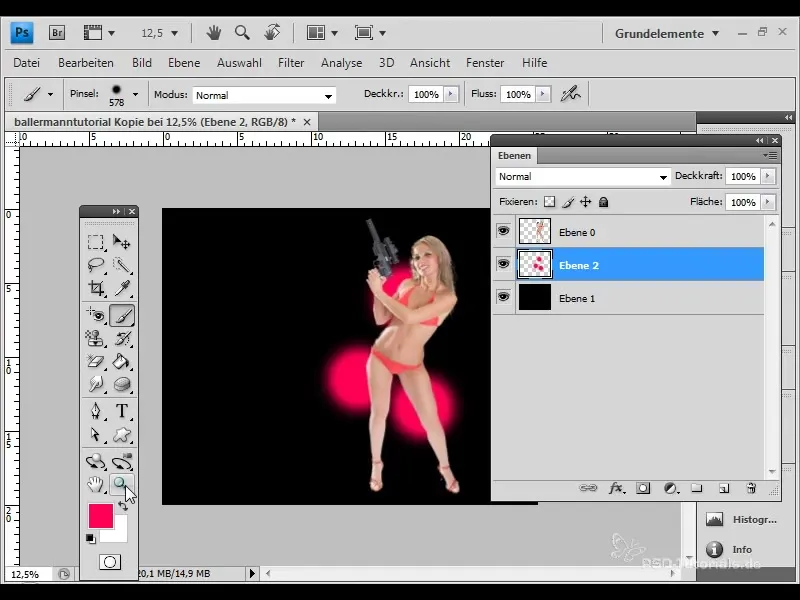The width and height of the screenshot is (800, 600).
Task: Add a layer style with fx button
Action: point(616,488)
